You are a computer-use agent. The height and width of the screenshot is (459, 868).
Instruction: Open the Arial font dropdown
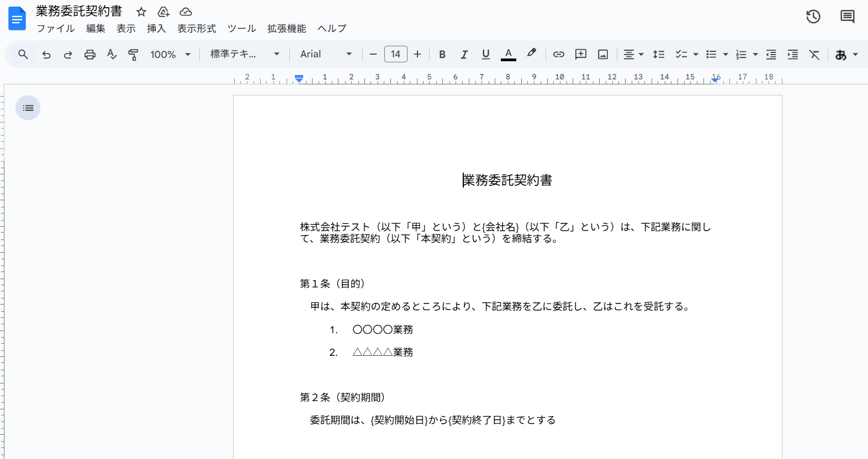point(326,54)
